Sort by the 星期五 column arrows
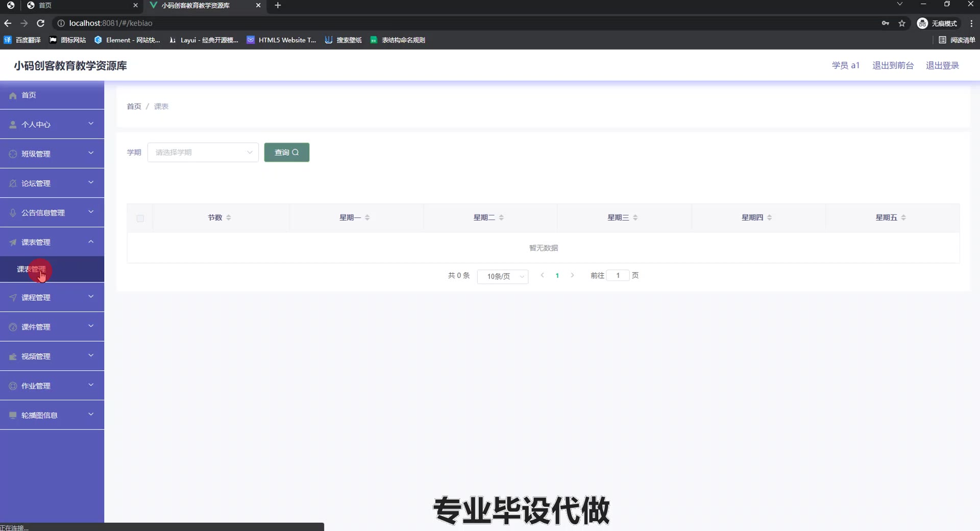 (903, 218)
